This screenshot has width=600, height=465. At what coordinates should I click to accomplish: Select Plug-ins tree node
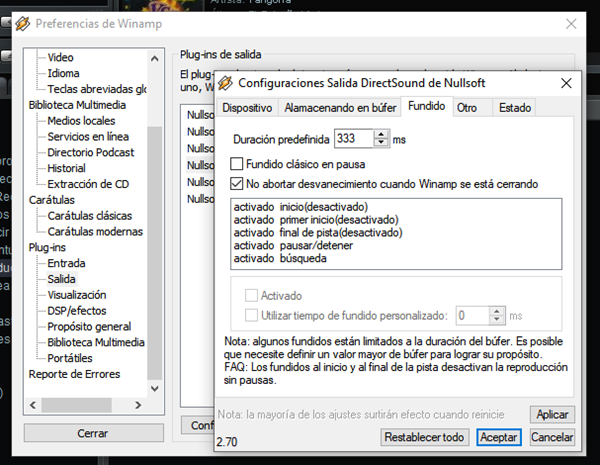pos(47,247)
